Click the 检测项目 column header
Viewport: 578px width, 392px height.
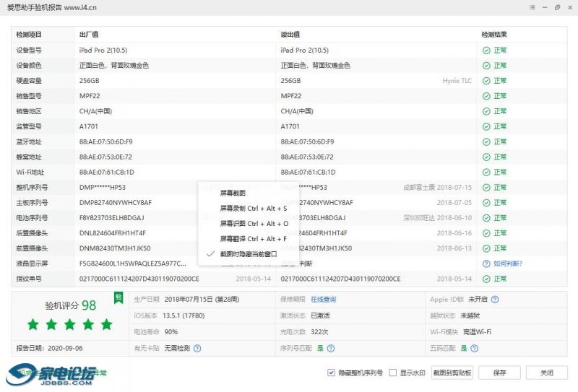pyautogui.click(x=29, y=35)
